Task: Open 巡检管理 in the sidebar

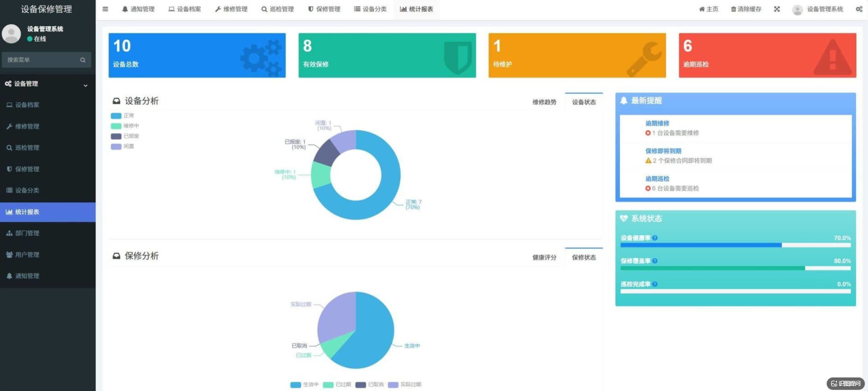Action: pyautogui.click(x=47, y=148)
